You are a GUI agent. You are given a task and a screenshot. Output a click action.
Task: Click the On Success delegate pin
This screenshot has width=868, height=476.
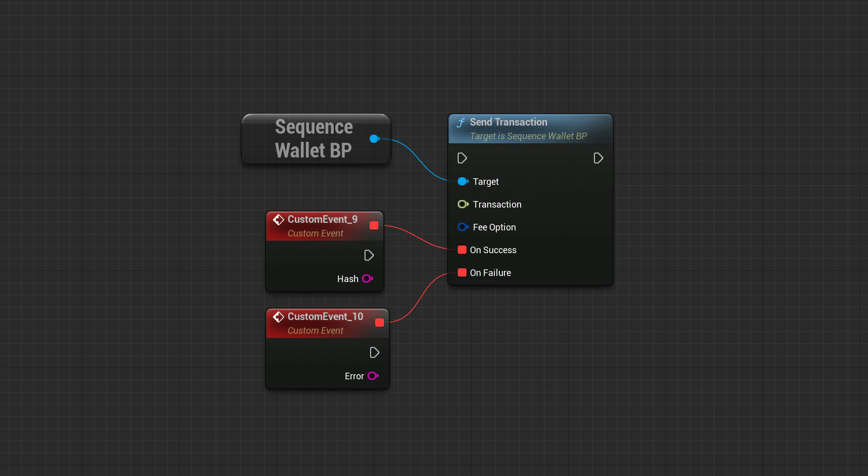click(x=462, y=250)
